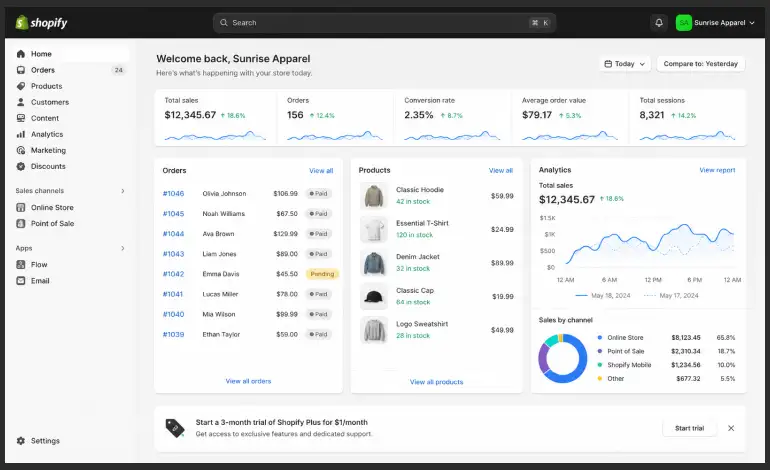Click the search magnifier icon
This screenshot has width=770, height=470.
coord(224,23)
